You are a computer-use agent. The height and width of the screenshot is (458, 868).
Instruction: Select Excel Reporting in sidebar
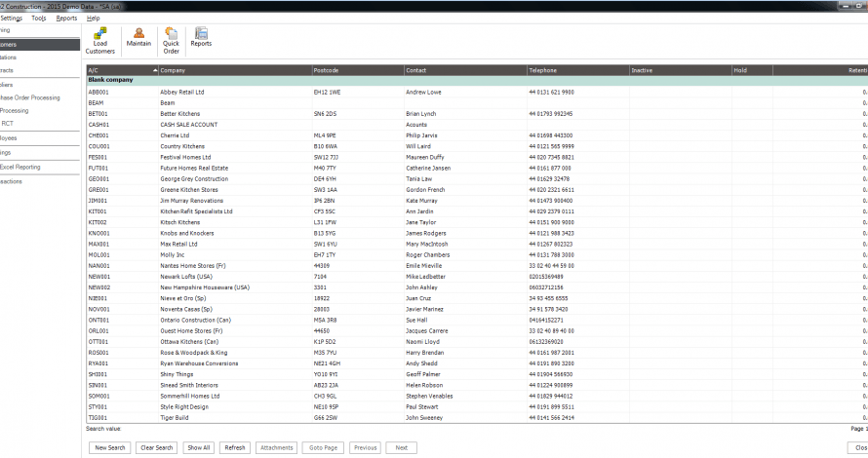coord(20,167)
